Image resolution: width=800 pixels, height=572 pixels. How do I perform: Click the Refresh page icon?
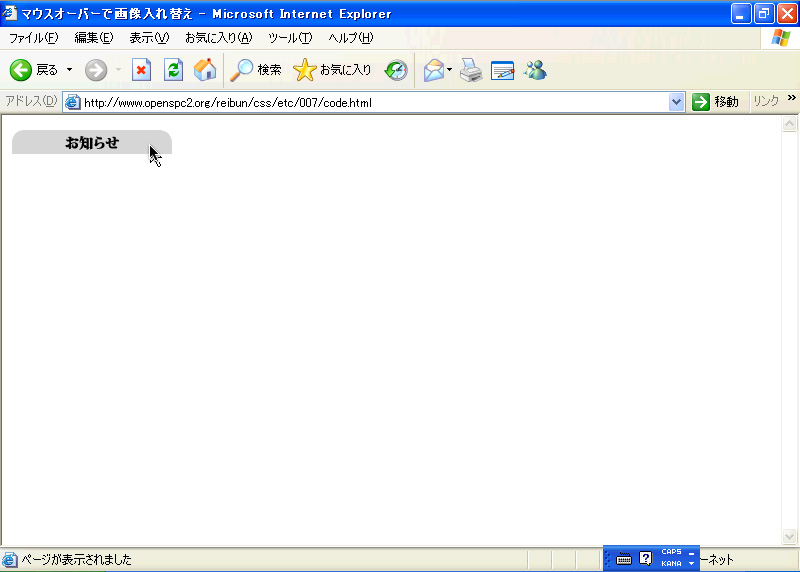coord(173,70)
